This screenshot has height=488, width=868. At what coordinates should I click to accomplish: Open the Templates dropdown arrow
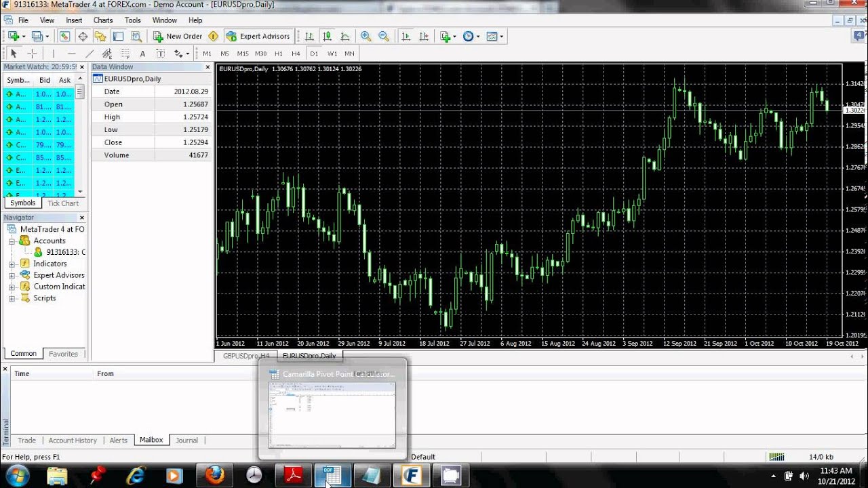click(502, 37)
